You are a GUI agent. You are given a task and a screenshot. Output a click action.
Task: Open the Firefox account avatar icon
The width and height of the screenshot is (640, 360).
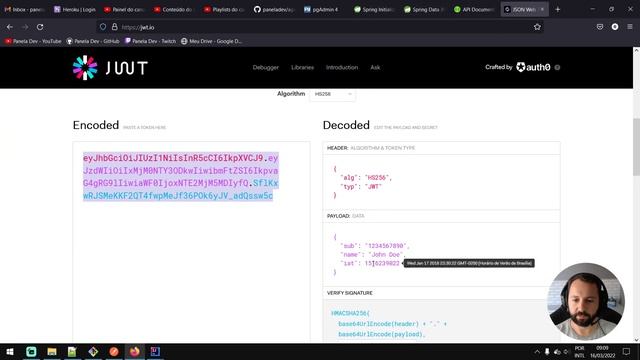615,27
